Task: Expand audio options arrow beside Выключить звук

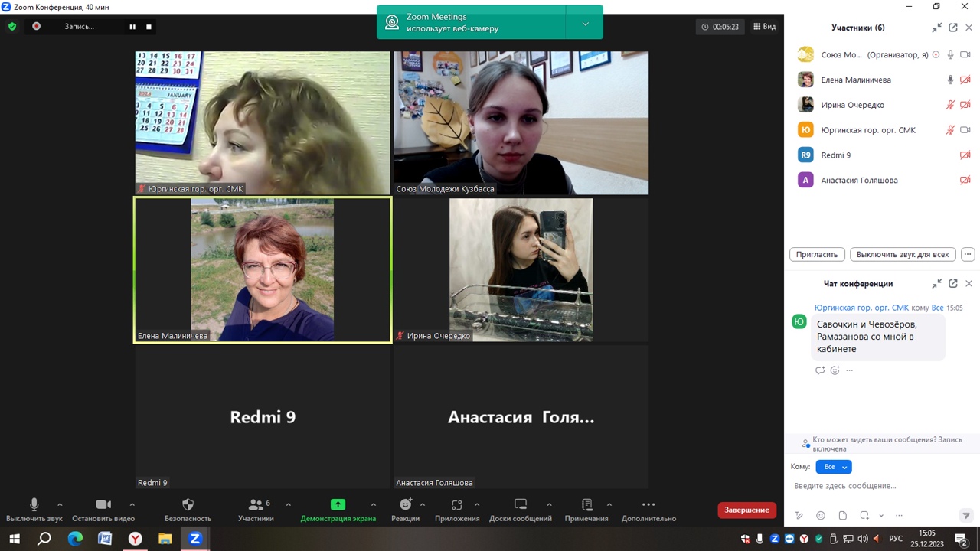Action: tap(60, 504)
